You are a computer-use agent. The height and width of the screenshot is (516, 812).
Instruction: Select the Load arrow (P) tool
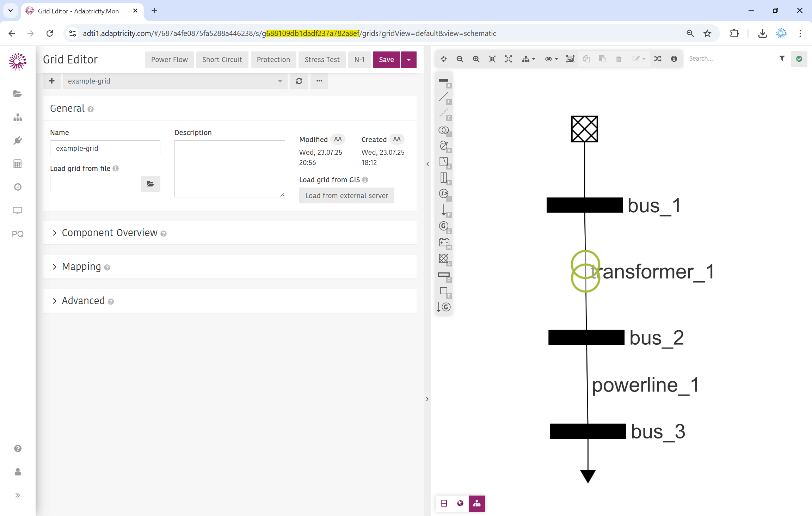point(444,210)
